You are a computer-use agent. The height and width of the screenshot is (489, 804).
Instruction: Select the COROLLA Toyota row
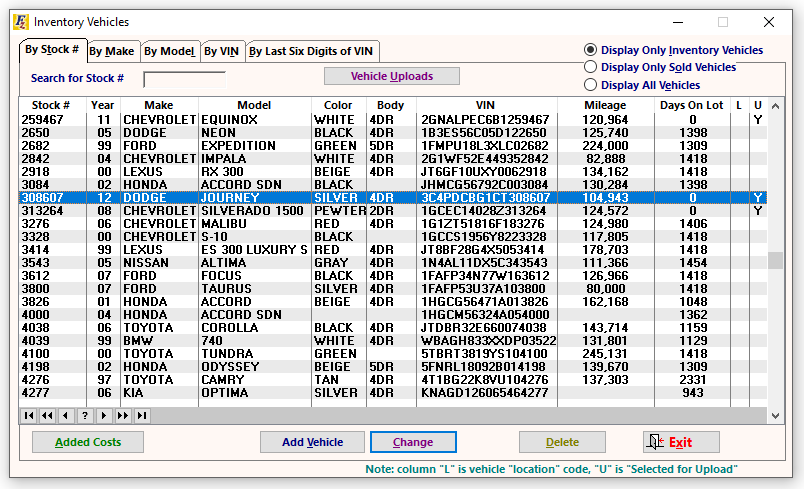tap(393, 328)
